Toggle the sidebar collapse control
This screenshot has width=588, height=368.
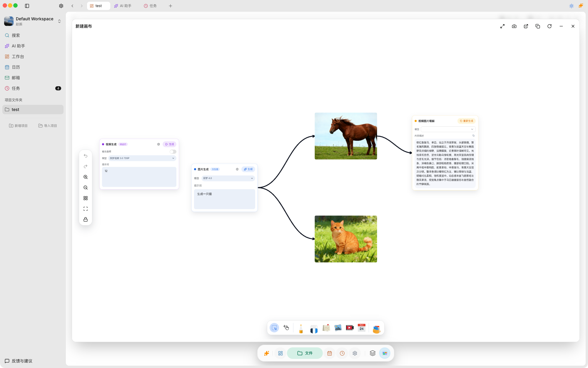point(27,6)
